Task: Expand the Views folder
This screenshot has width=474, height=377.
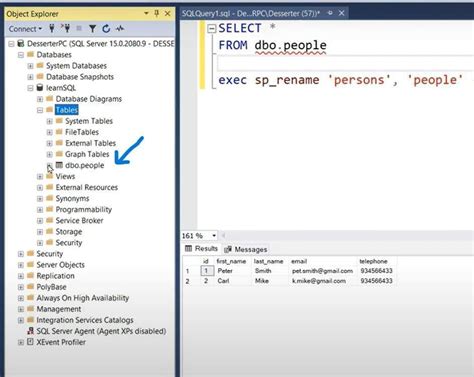Action: pyautogui.click(x=40, y=176)
